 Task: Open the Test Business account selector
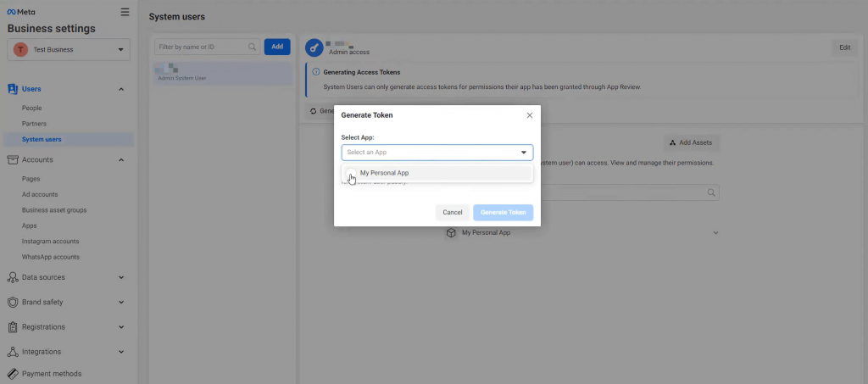pos(69,49)
